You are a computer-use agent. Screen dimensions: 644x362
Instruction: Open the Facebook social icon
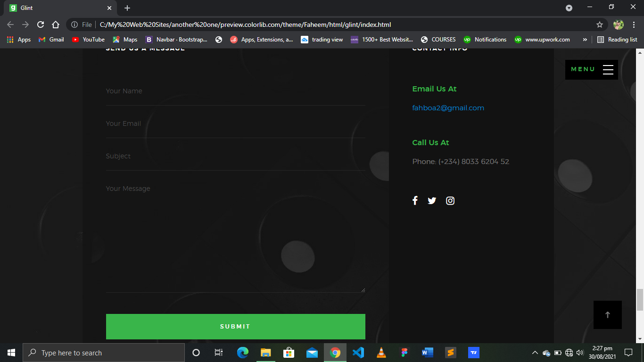click(415, 200)
